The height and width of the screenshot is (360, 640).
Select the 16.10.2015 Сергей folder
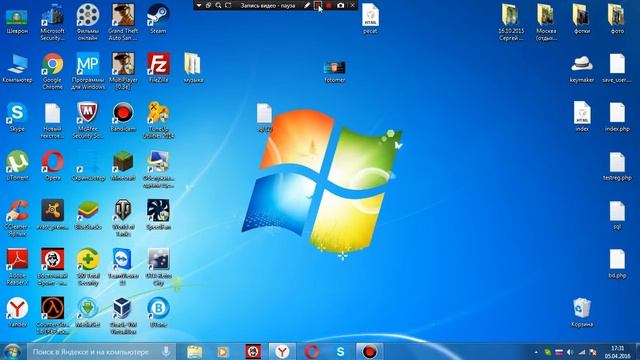coord(511,22)
